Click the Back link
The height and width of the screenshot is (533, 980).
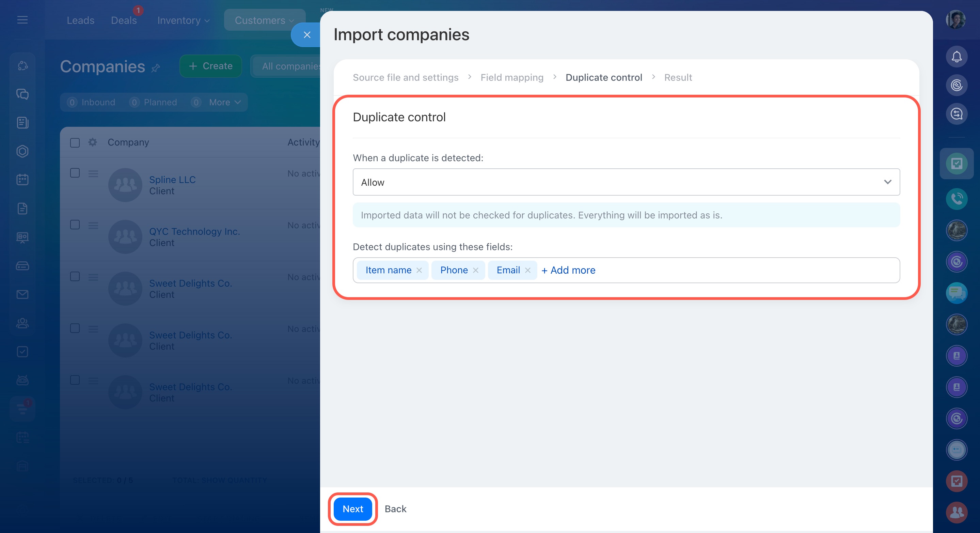pos(395,509)
